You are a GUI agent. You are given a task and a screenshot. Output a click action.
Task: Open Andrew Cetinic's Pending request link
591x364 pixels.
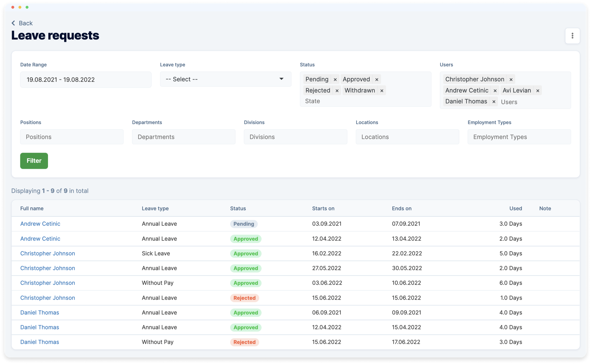click(40, 224)
